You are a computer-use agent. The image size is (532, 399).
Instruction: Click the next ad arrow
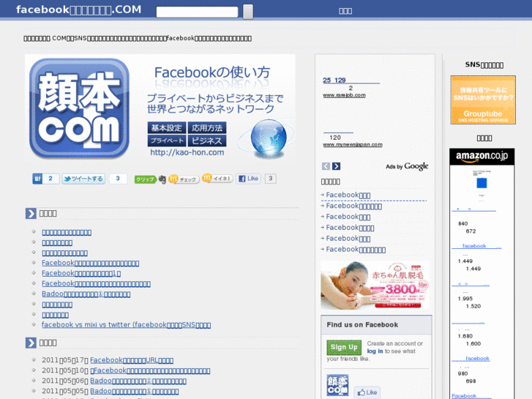click(336, 166)
